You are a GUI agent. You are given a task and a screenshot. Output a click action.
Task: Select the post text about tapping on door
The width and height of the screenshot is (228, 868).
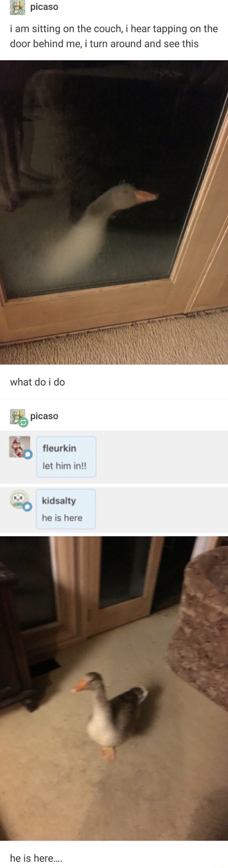tap(114, 36)
